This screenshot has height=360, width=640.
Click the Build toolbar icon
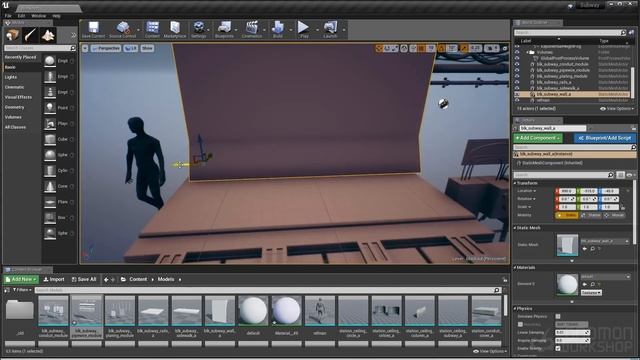click(x=278, y=28)
